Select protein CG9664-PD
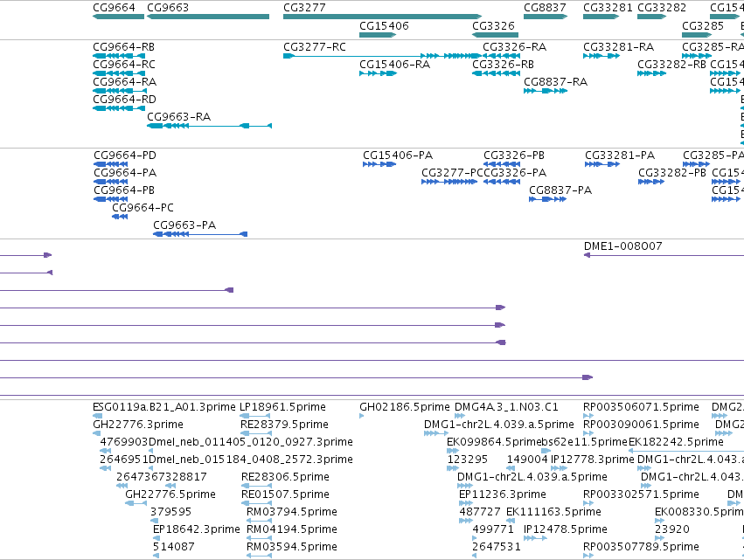Viewport: 744px width, 560px height. pos(111,164)
